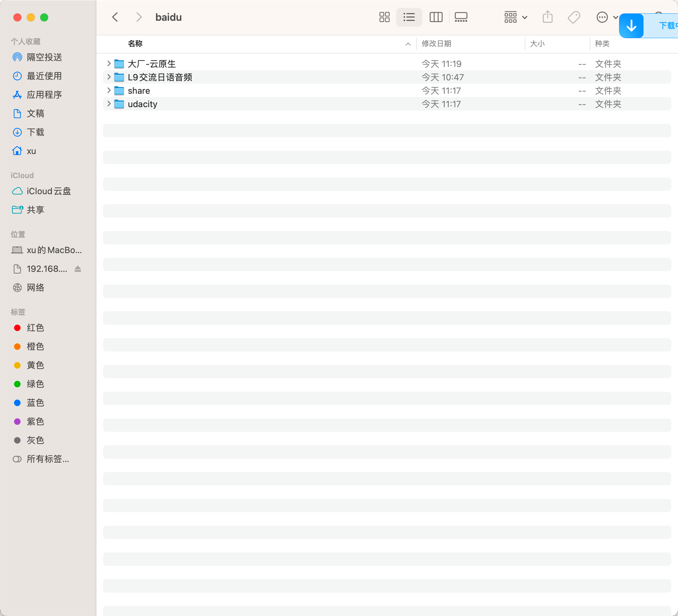Go back with the left arrow
678x616 pixels.
coord(115,17)
